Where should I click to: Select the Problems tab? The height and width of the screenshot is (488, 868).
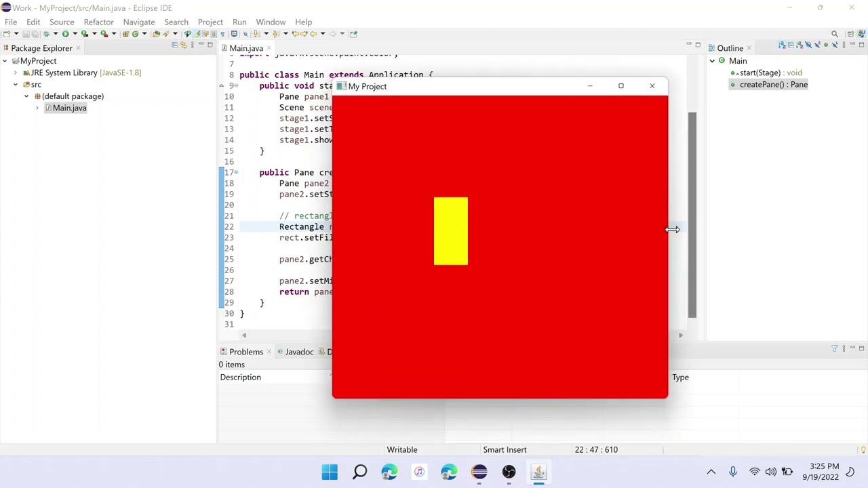(246, 352)
